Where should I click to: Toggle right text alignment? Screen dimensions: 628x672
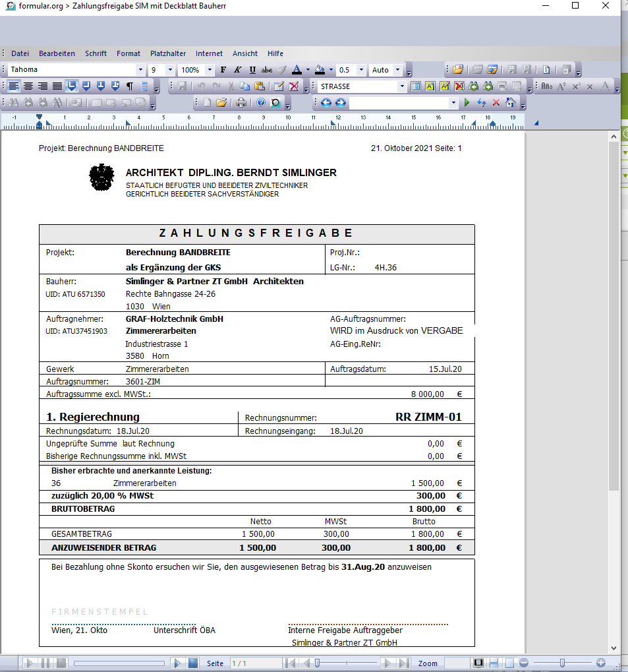click(43, 86)
